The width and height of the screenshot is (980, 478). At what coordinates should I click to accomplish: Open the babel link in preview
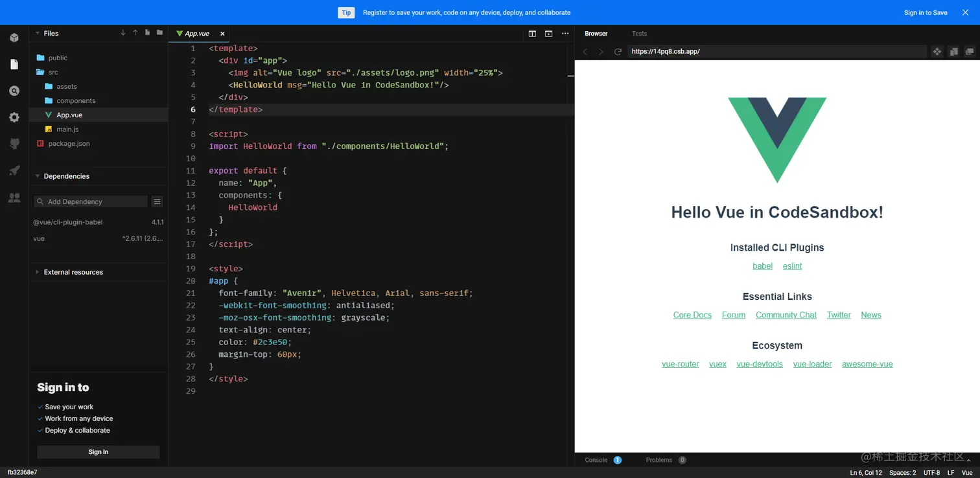[762, 266]
